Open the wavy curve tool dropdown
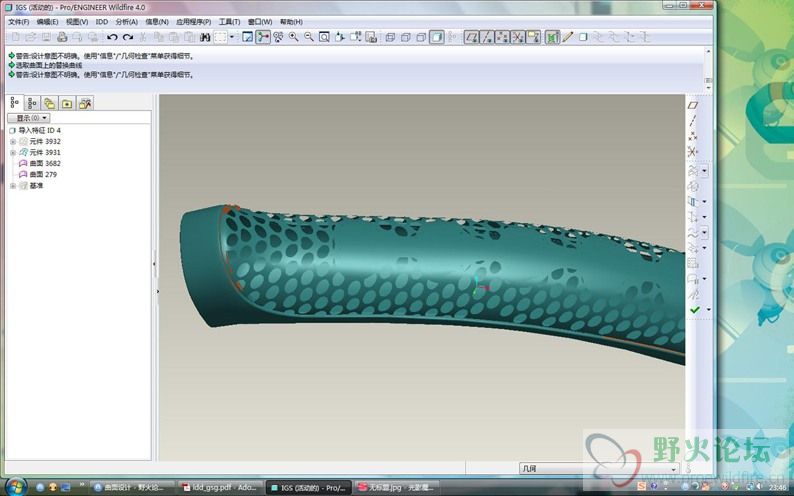This screenshot has height=496, width=794. tap(704, 233)
